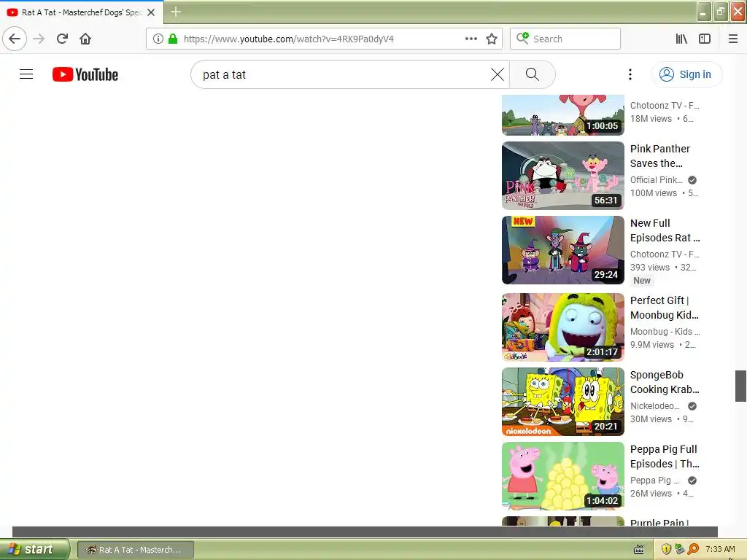Go to YouTube home via logo
This screenshot has height=560, width=747.
85,74
